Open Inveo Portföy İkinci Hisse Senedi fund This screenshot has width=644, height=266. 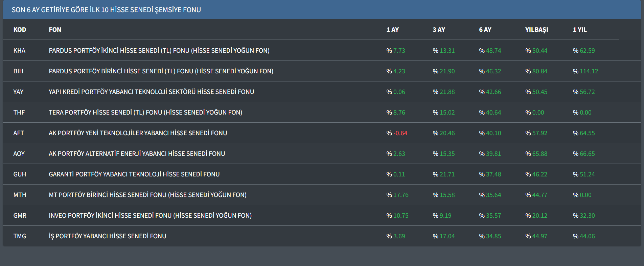tap(150, 216)
